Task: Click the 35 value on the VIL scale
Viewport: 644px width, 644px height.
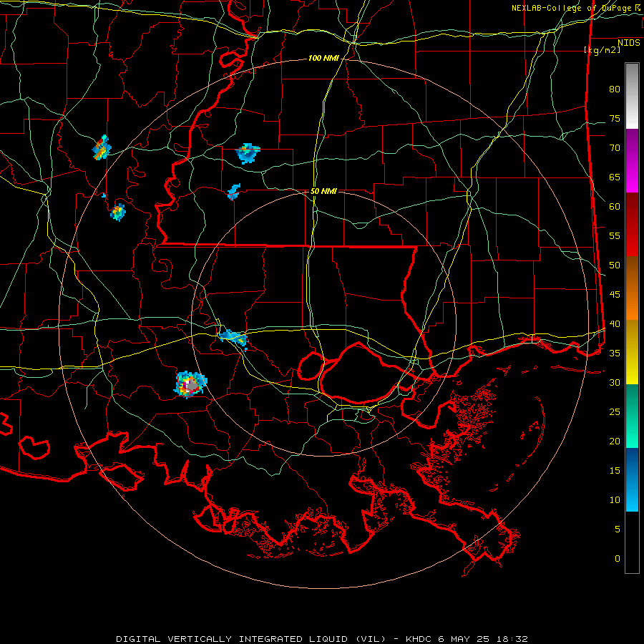Action: (x=615, y=353)
